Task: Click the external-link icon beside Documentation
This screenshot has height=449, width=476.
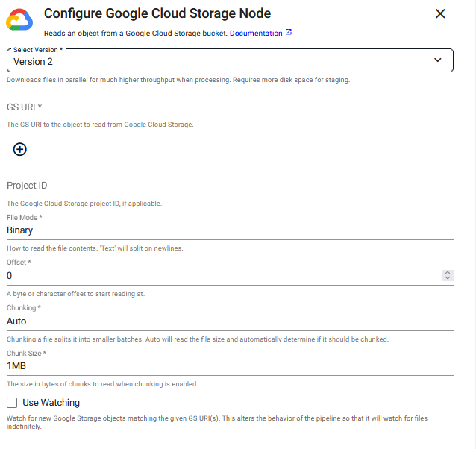Action: pos(289,33)
